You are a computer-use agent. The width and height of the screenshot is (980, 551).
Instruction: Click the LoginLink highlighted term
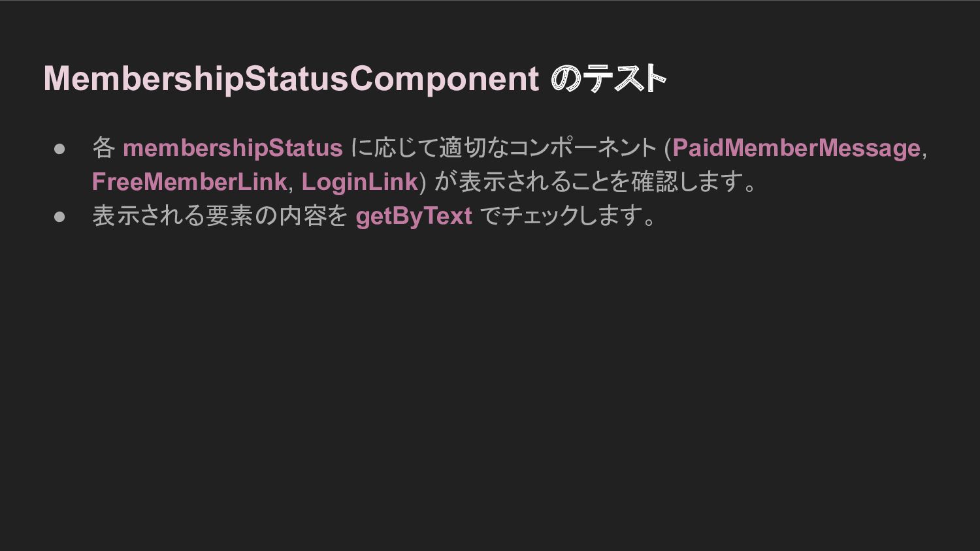[359, 182]
